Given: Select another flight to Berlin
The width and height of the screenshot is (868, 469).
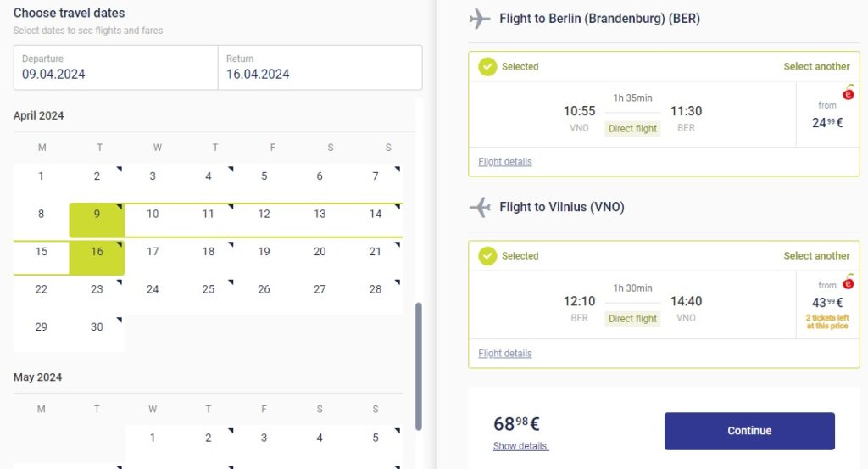Looking at the screenshot, I should [816, 67].
